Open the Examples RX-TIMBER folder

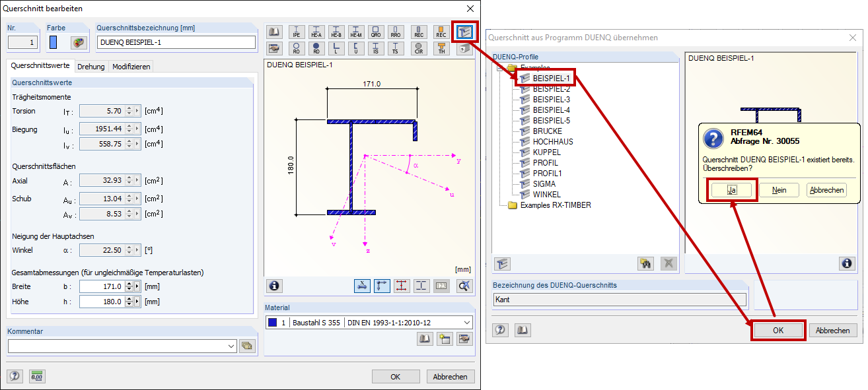[555, 205]
